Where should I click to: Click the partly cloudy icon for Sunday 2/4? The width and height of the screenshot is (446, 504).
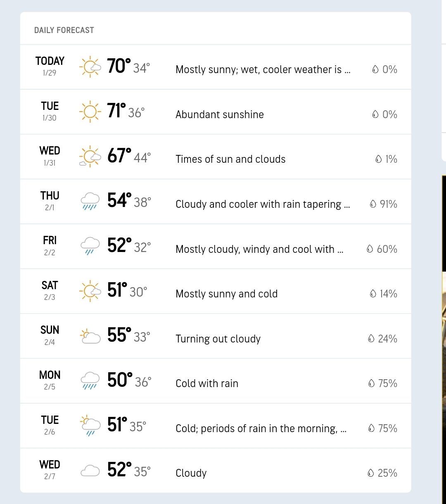pos(90,336)
